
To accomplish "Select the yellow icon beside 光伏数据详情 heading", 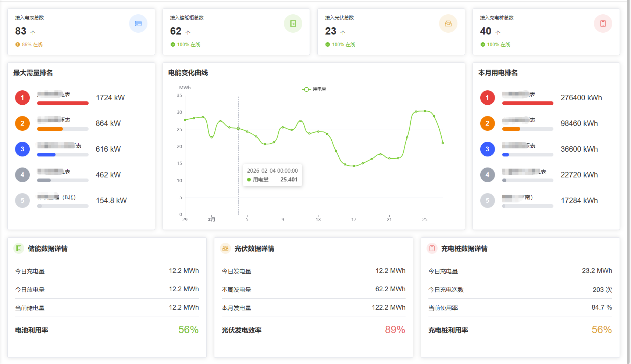I will pyautogui.click(x=225, y=249).
